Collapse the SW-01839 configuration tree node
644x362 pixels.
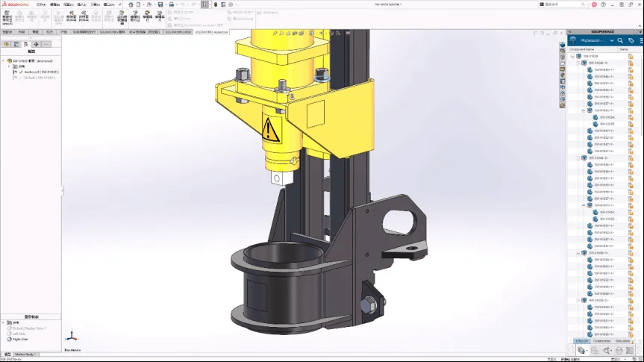click(x=3, y=61)
